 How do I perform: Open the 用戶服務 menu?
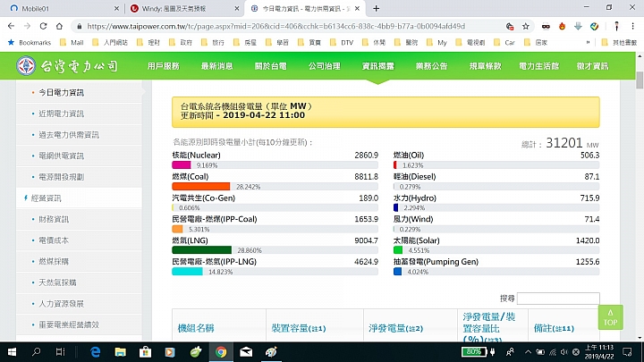pos(164,66)
